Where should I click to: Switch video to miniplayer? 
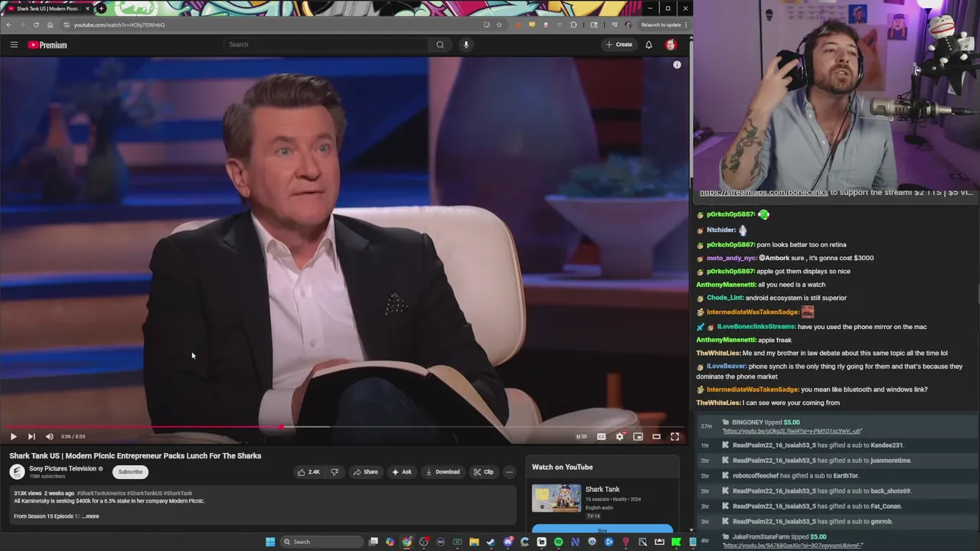[638, 436]
